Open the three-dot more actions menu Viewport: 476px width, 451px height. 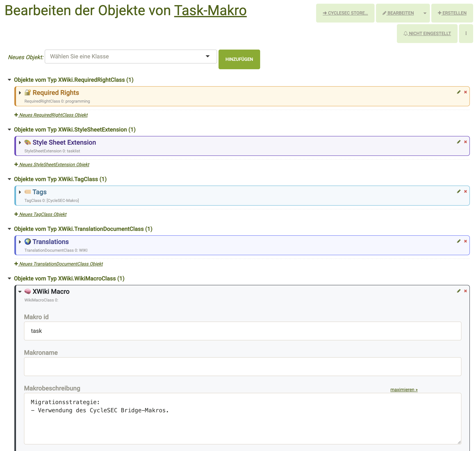point(466,33)
